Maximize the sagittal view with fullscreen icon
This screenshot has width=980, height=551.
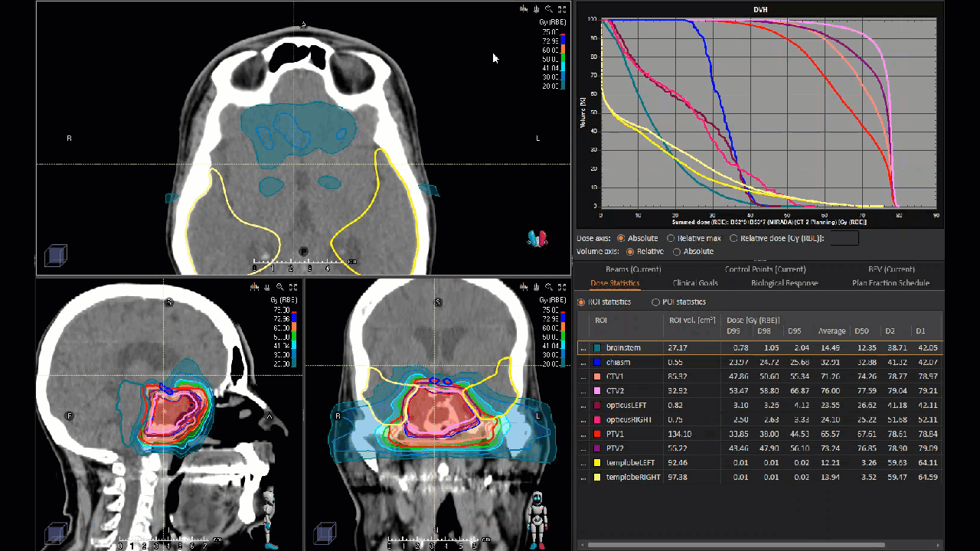293,286
